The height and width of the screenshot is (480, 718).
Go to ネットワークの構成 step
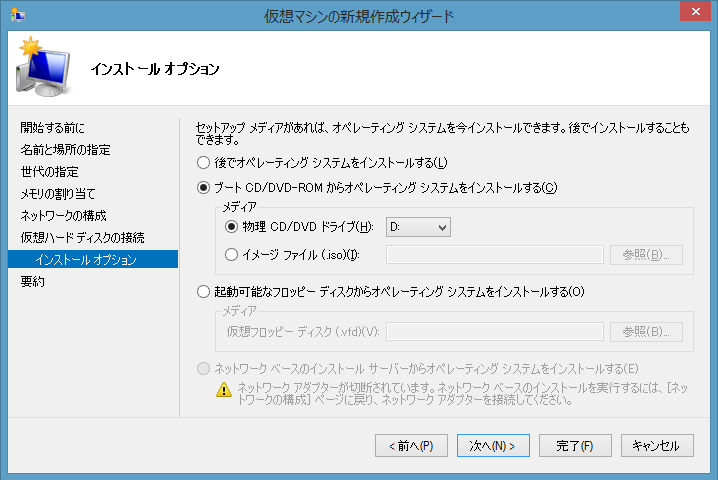pos(63,216)
